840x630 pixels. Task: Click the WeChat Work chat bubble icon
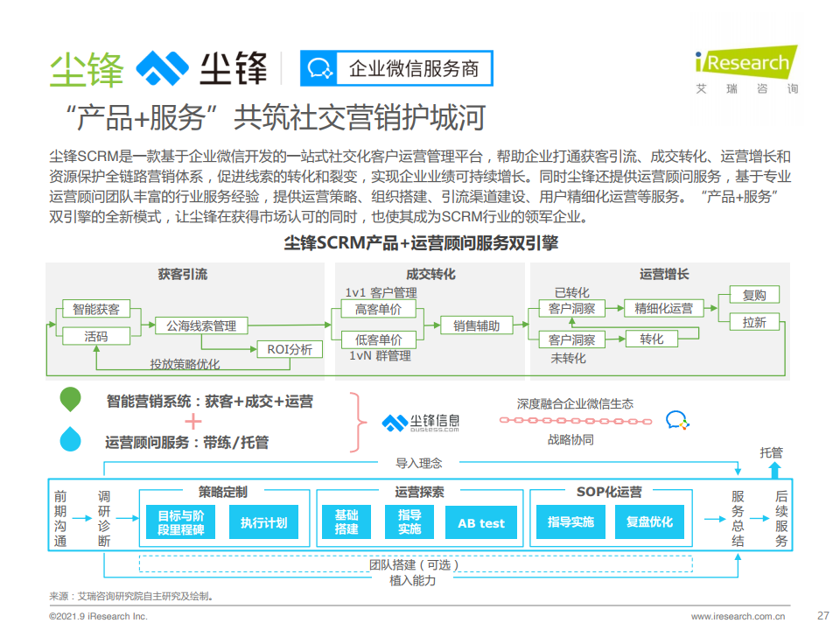click(x=320, y=68)
